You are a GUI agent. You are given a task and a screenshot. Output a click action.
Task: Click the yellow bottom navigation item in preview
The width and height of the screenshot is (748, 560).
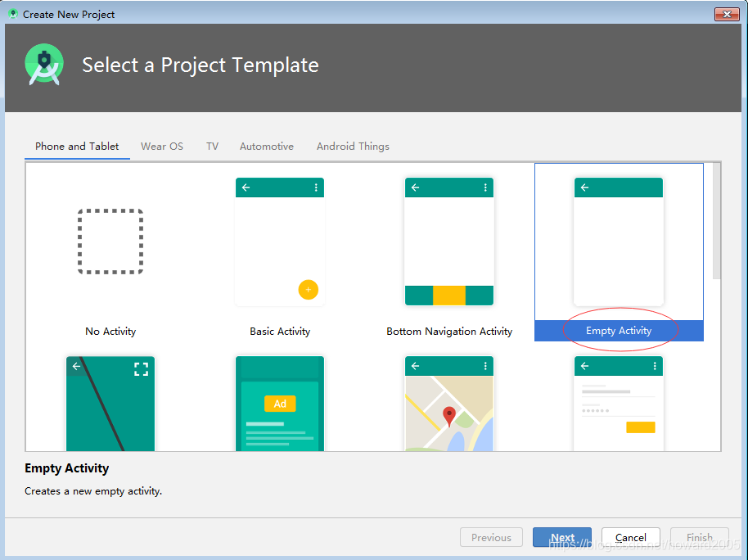449,296
